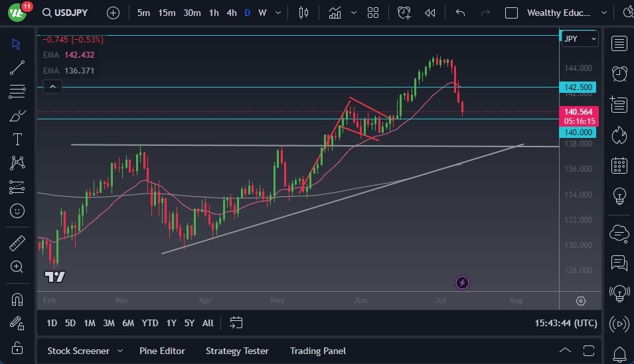
Task: Open chart settings gear icon
Action: pos(581,301)
